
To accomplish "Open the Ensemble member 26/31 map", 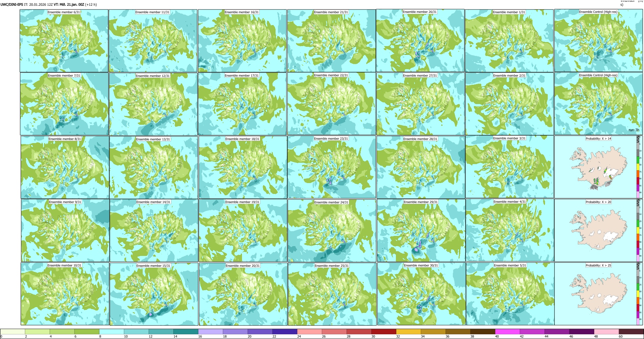I will [x=420, y=40].
